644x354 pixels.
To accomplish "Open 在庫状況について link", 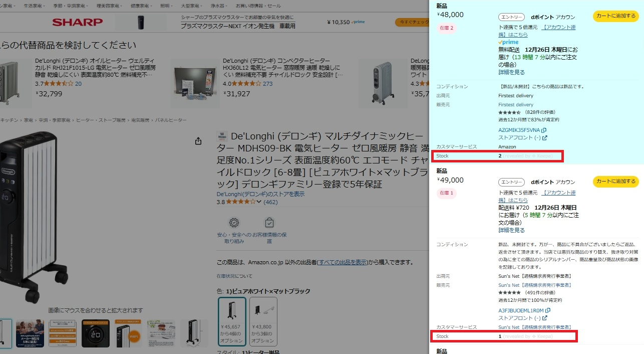I will coord(234,276).
